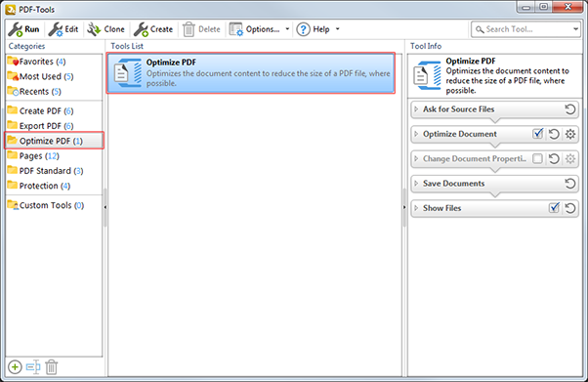Screen dimensions: 588x382
Task: Reset Ask for Source Files step
Action: (570, 109)
